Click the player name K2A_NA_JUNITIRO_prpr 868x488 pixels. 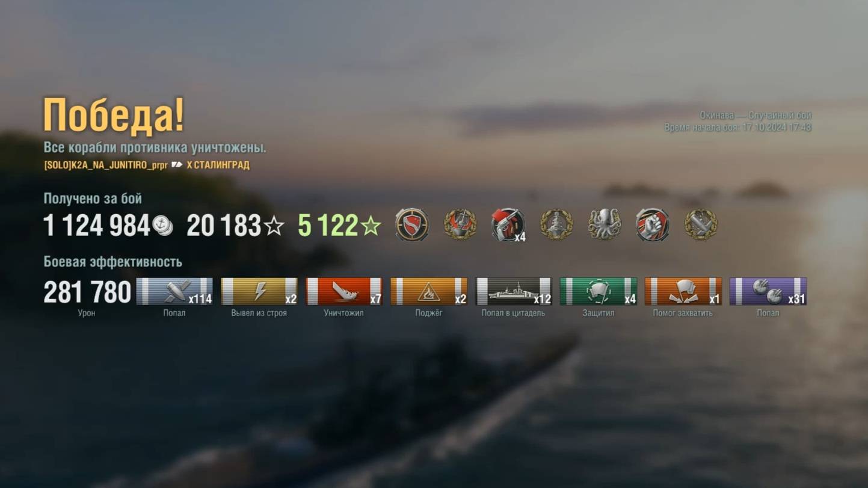(120, 165)
